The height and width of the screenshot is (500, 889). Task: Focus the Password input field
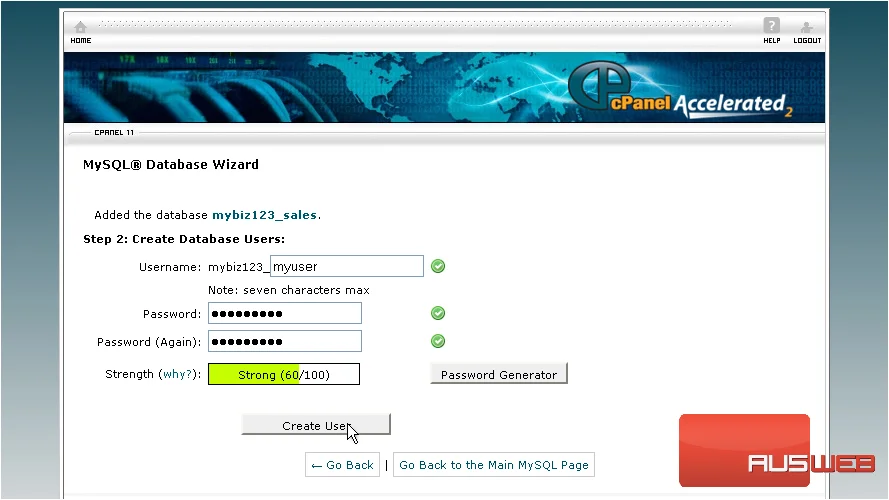[285, 313]
